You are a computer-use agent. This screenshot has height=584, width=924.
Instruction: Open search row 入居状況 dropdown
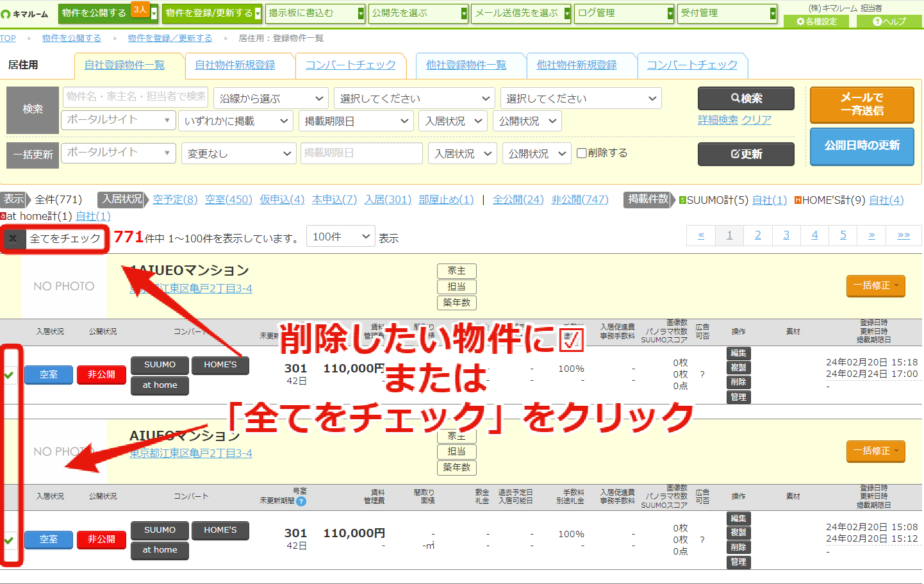pos(454,121)
